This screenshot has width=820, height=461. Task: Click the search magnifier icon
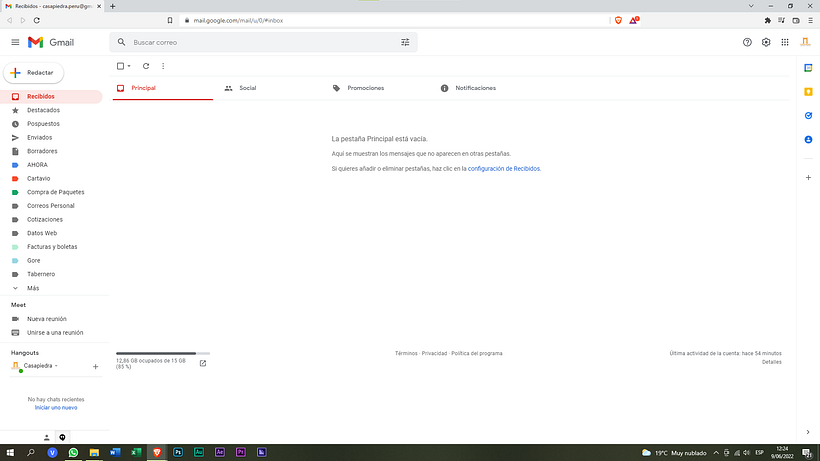121,42
